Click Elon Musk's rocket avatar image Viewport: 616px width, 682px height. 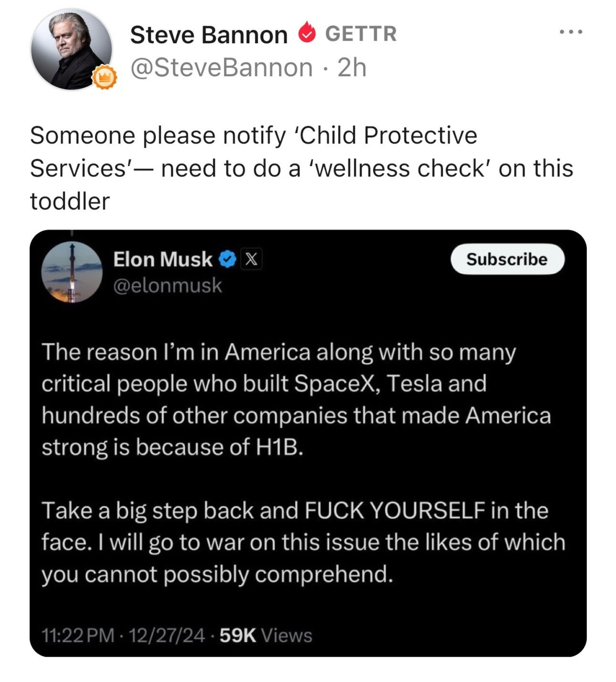[x=72, y=272]
